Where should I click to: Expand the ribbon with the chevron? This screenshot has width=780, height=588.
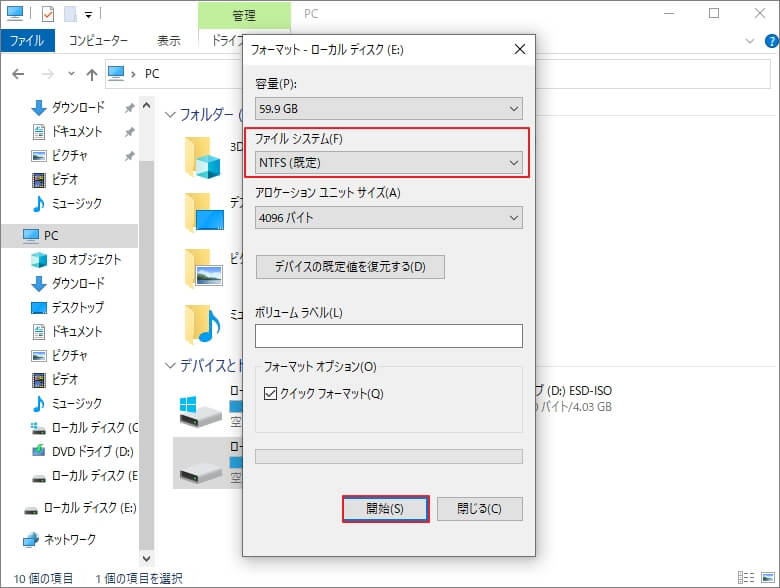pos(750,41)
